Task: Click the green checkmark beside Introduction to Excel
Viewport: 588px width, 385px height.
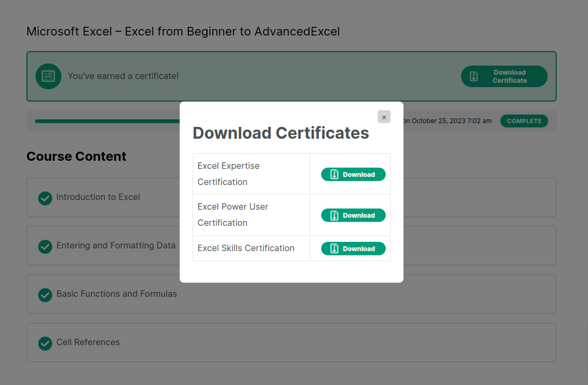Action: point(45,198)
